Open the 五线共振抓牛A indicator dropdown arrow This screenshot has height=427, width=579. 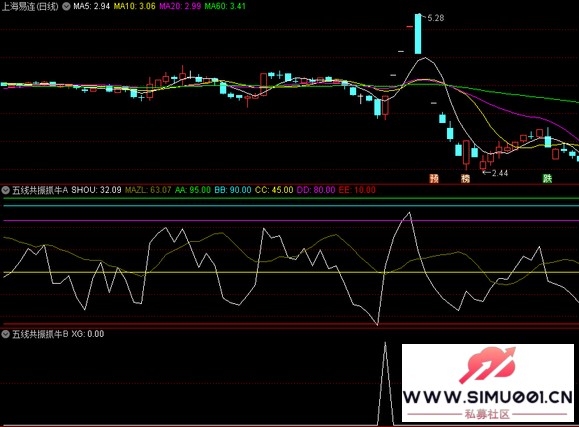click(x=6, y=190)
